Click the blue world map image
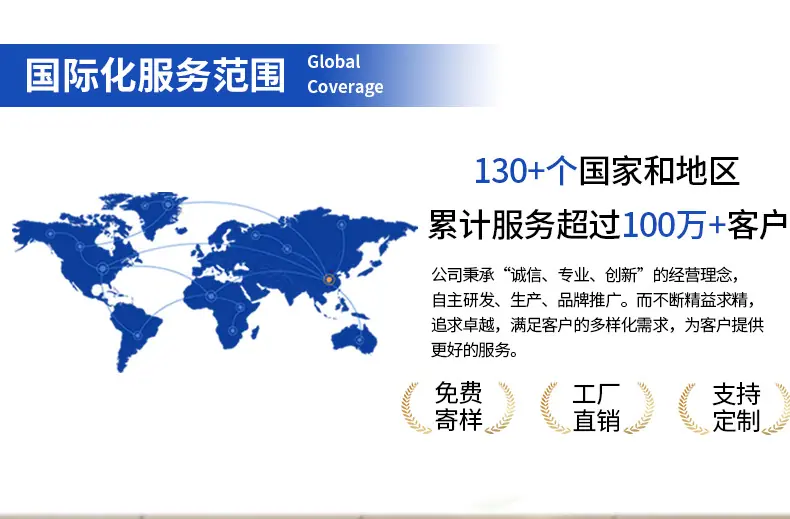The width and height of the screenshot is (790, 519). [x=215, y=281]
